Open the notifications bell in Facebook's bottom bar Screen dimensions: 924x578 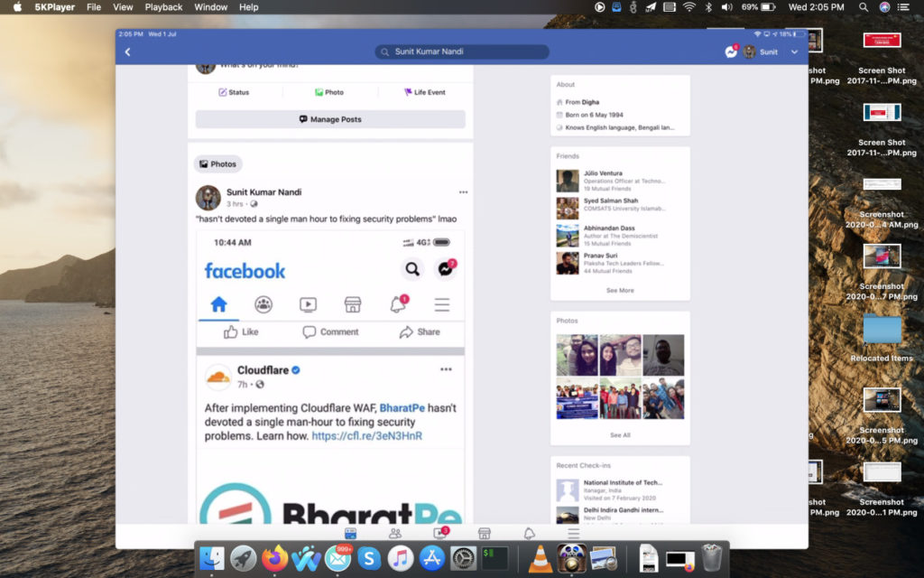(529, 533)
